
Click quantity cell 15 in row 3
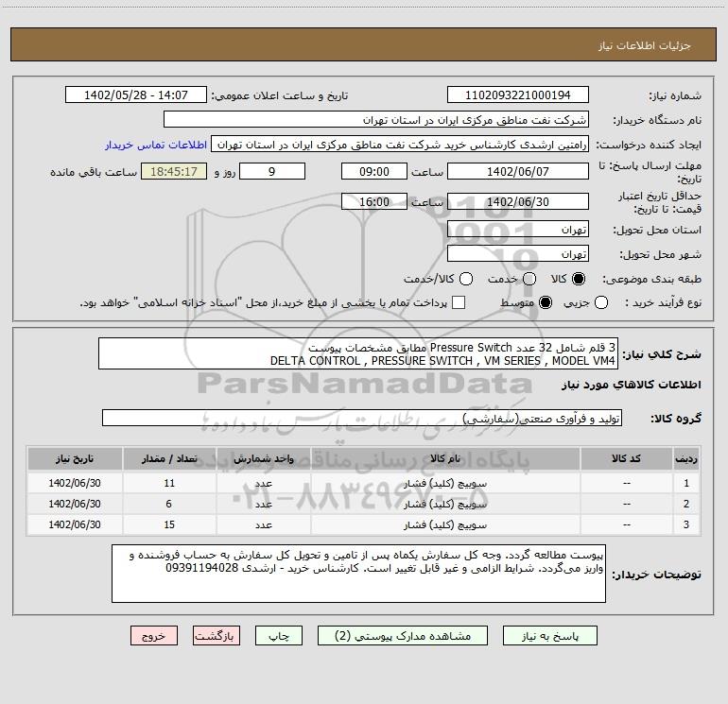(x=169, y=524)
